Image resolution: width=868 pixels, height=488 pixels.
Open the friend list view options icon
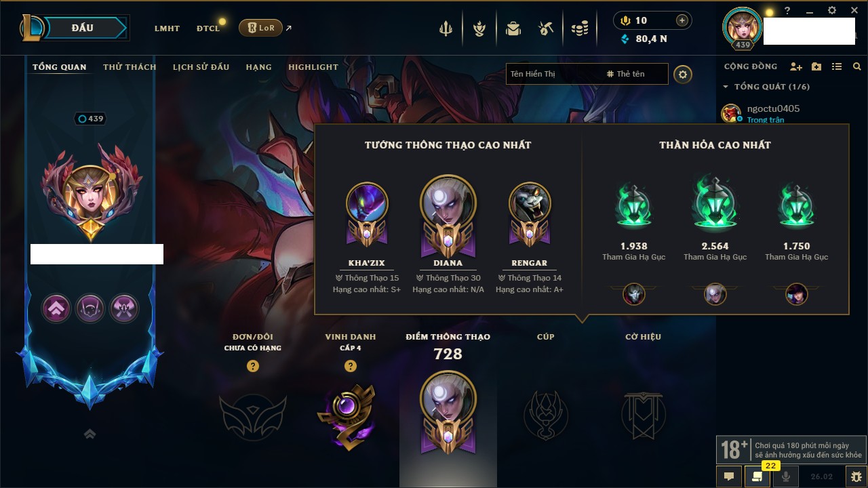coord(837,66)
